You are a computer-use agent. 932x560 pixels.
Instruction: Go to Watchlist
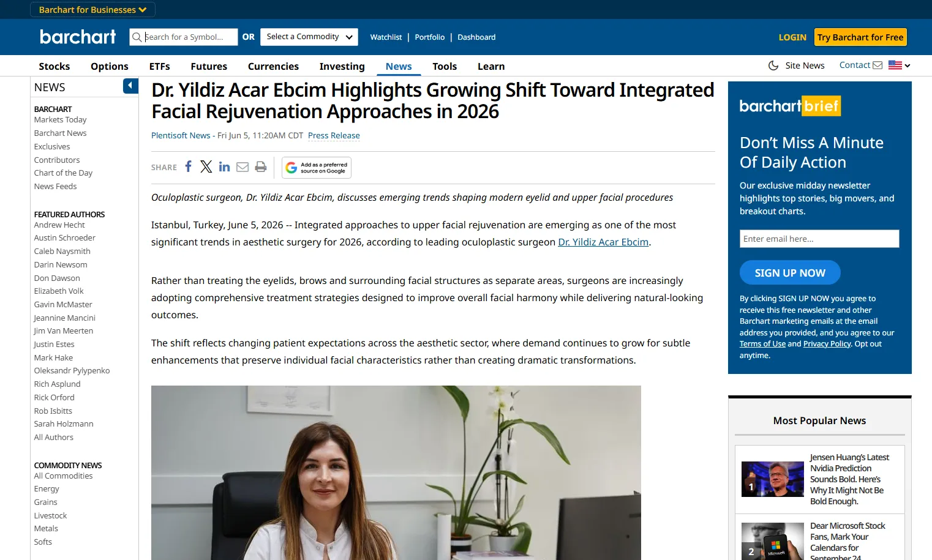(x=386, y=37)
